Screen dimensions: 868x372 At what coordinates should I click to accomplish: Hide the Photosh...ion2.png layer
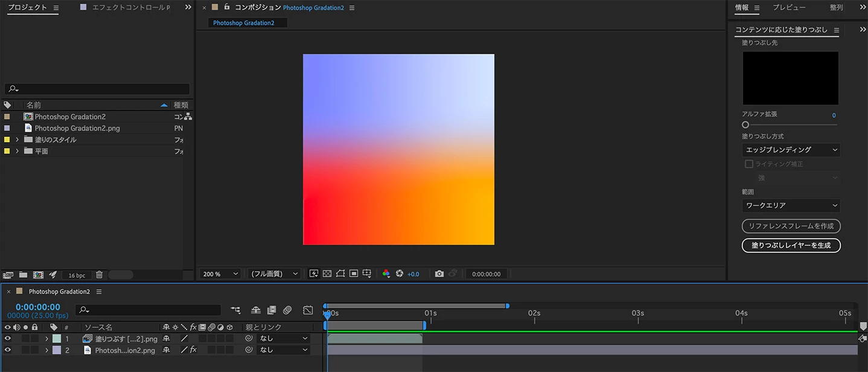pos(7,350)
